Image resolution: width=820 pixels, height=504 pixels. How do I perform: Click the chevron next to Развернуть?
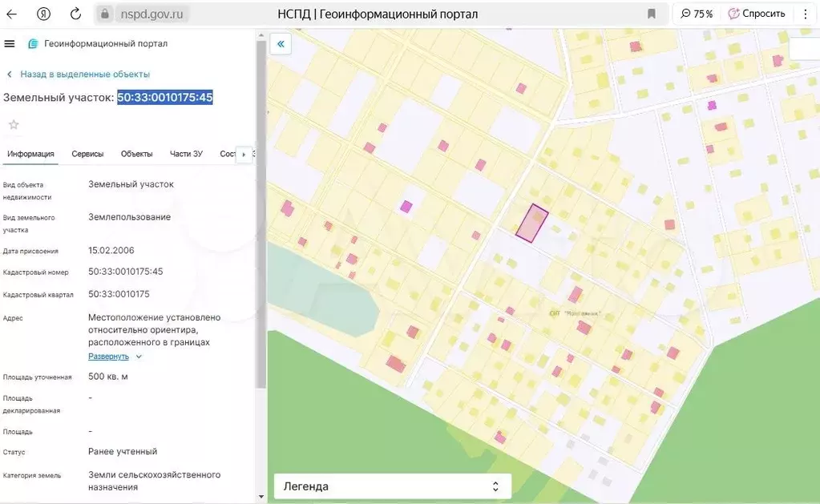pyautogui.click(x=139, y=357)
